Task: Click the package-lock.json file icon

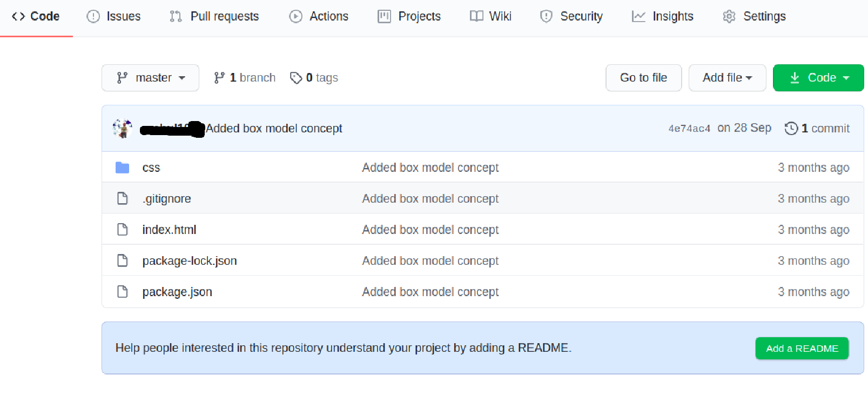Action: point(123,261)
